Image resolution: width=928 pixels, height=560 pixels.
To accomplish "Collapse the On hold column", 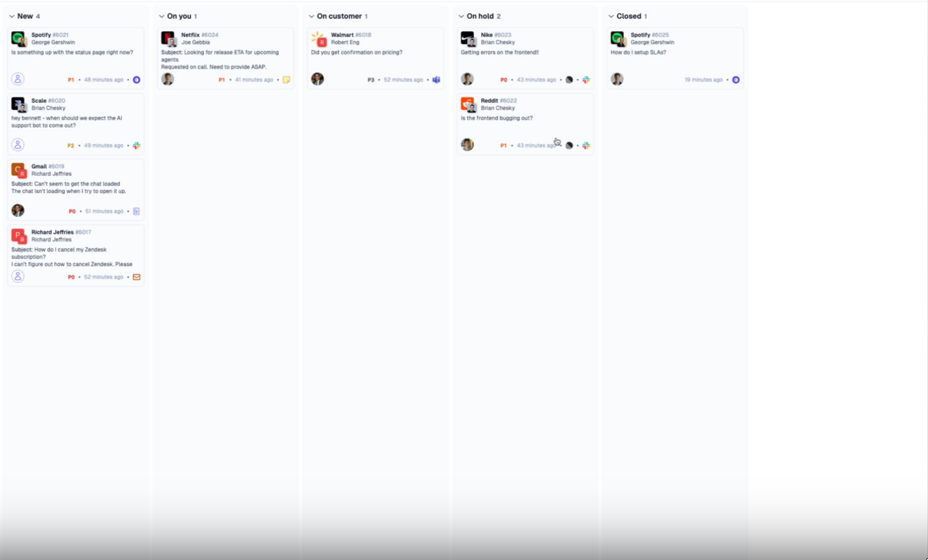I will click(x=461, y=16).
